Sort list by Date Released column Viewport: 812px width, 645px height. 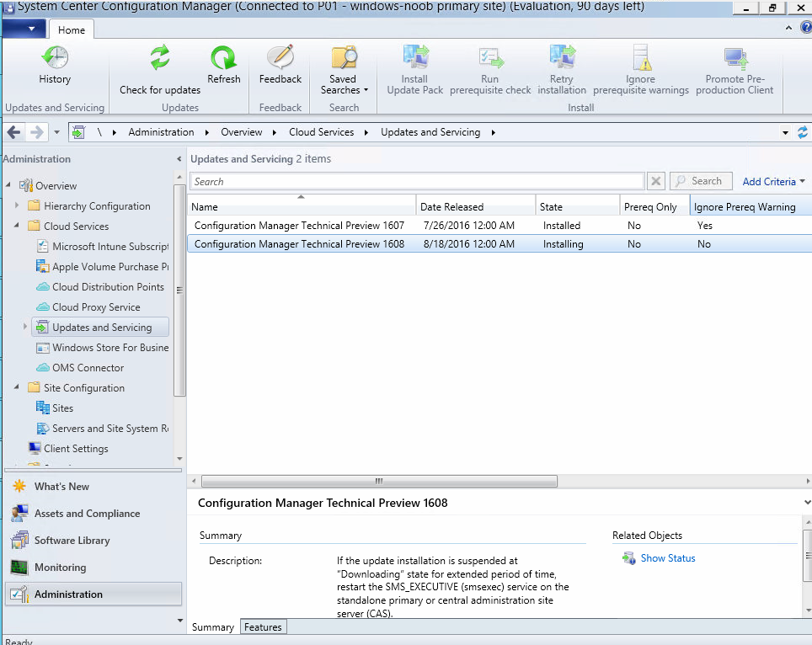coord(475,206)
